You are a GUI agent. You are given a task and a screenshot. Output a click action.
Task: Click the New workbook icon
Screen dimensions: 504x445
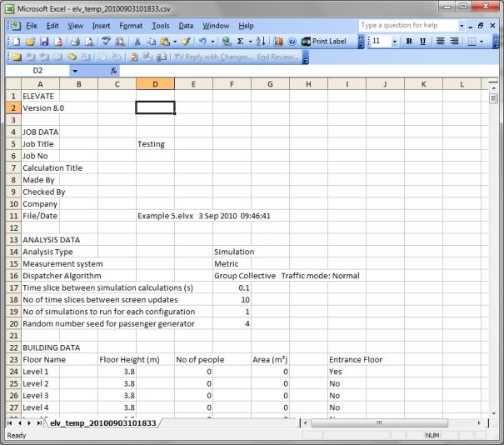pos(15,41)
